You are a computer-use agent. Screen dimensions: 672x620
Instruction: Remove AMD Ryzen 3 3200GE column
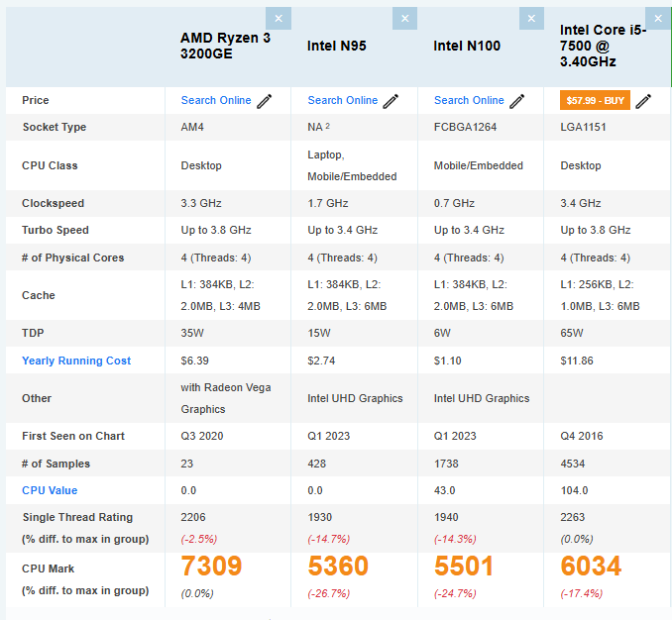(x=279, y=19)
